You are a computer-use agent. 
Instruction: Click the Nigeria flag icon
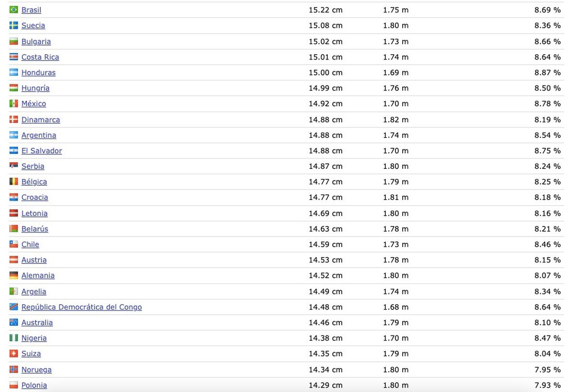(x=13, y=338)
